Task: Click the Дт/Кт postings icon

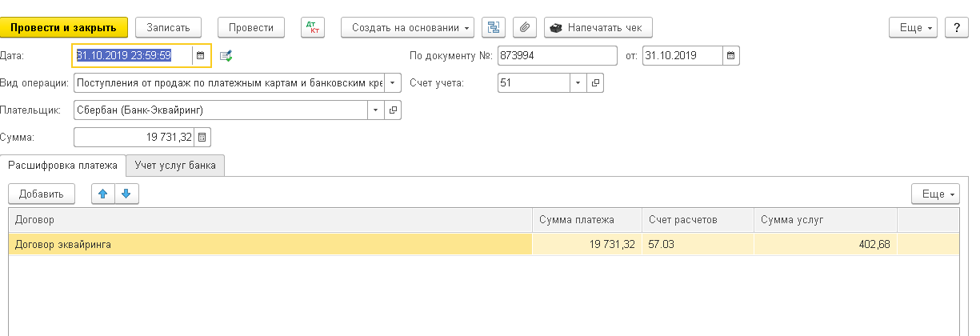Action: coord(313,27)
